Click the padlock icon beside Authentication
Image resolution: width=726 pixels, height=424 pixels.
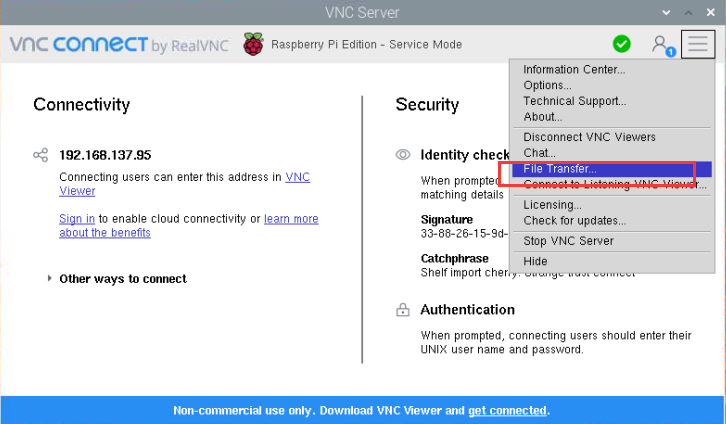[x=403, y=310]
